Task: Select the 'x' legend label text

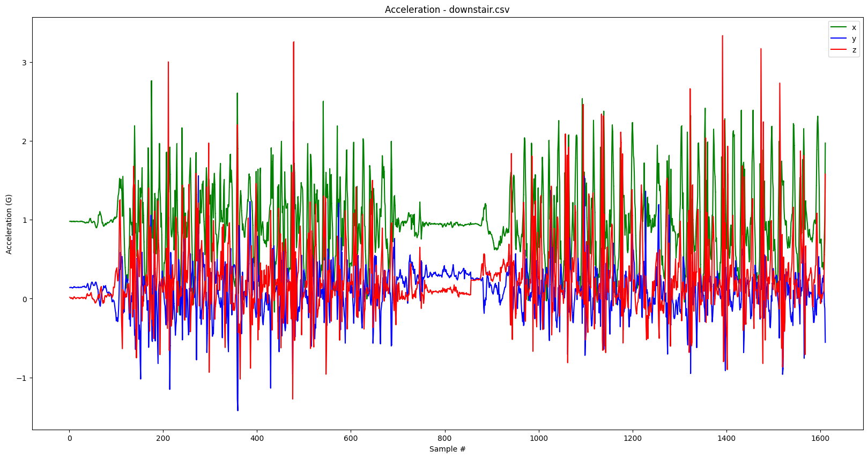Action: (x=854, y=27)
